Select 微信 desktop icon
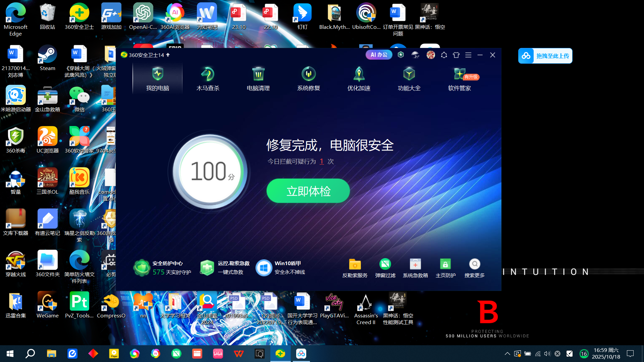 click(x=79, y=99)
